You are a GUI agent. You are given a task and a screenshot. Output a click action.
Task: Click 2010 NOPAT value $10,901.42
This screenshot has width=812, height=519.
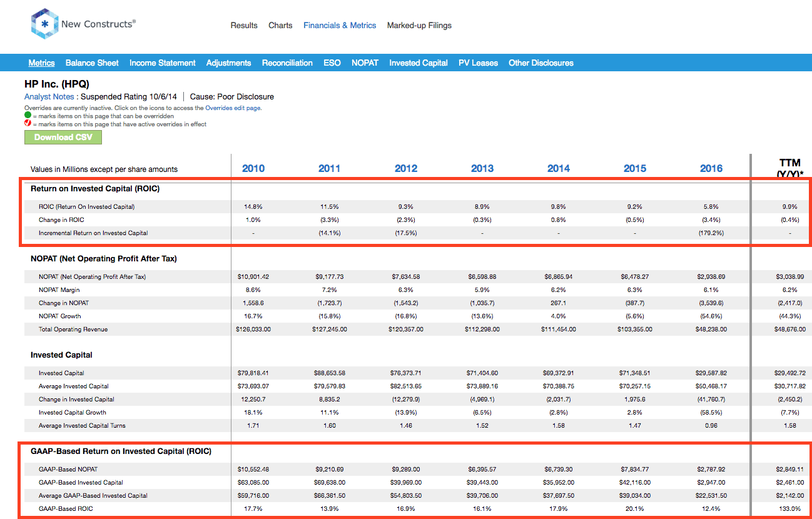click(253, 276)
